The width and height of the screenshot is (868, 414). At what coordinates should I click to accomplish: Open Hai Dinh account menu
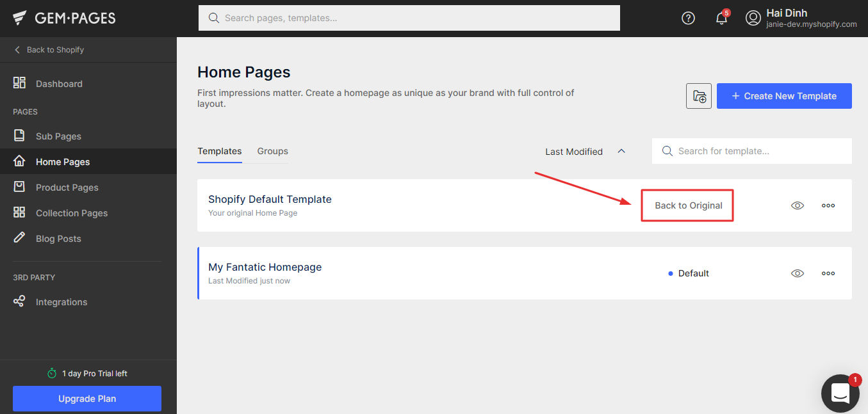coord(801,18)
